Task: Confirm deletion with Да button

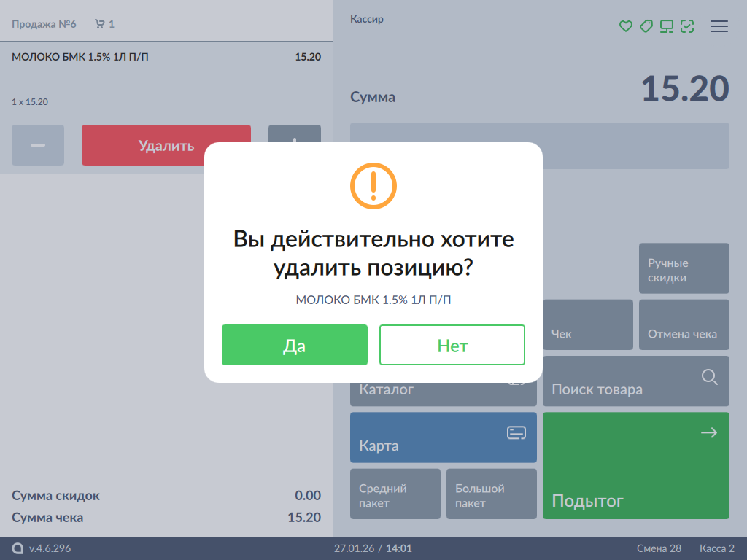Action: tap(295, 345)
